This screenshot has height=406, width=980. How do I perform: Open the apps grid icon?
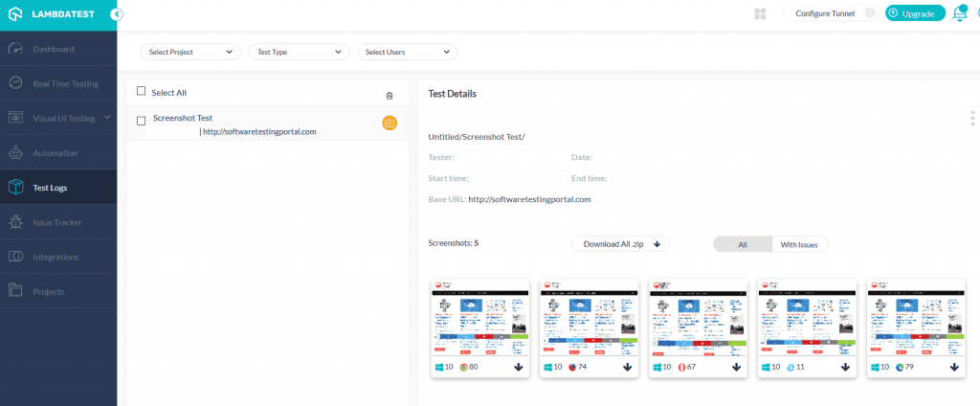pyautogui.click(x=761, y=13)
